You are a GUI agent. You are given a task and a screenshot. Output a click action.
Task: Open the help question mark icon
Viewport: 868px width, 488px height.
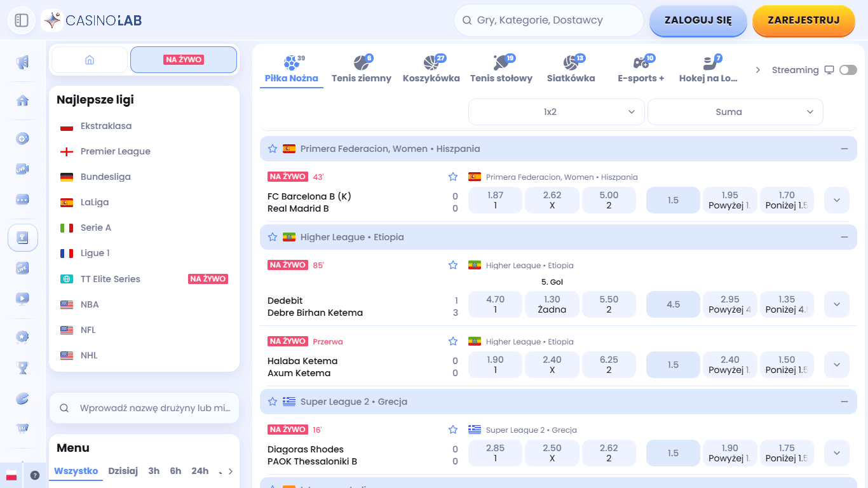coord(35,475)
